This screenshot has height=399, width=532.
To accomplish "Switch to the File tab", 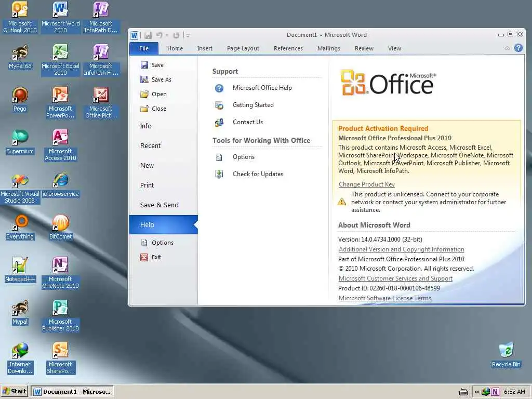I will 144,48.
